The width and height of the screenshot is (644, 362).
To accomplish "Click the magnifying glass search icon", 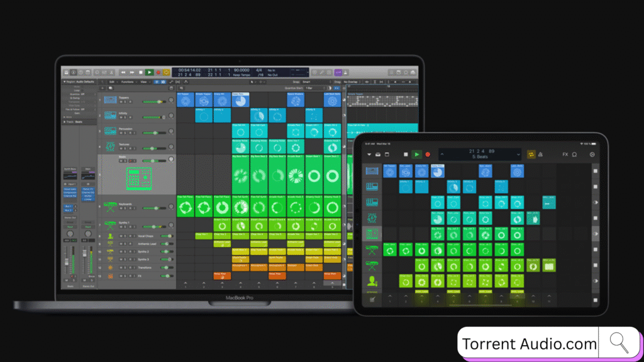I will point(619,343).
